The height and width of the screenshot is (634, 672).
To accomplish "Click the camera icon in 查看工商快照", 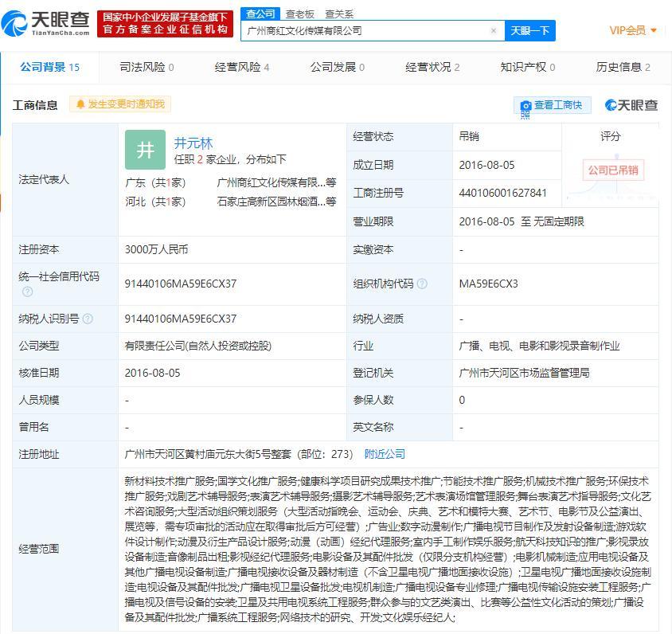I will click(x=525, y=106).
